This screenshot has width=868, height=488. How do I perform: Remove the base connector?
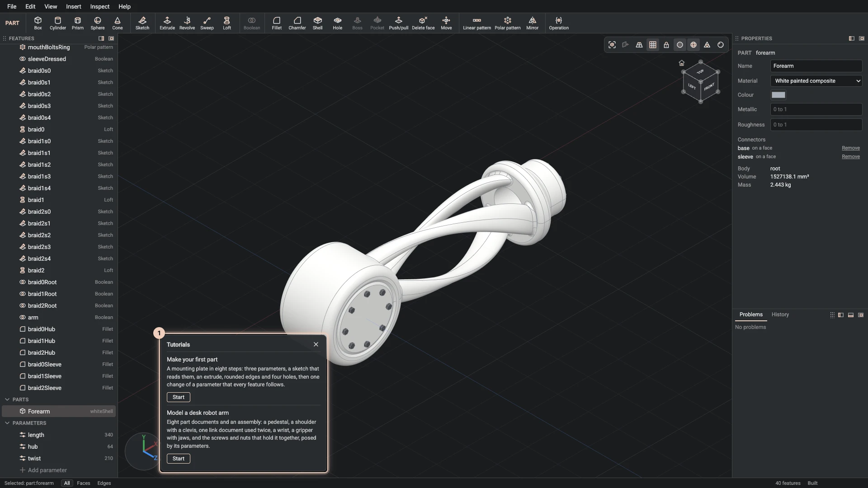click(850, 148)
